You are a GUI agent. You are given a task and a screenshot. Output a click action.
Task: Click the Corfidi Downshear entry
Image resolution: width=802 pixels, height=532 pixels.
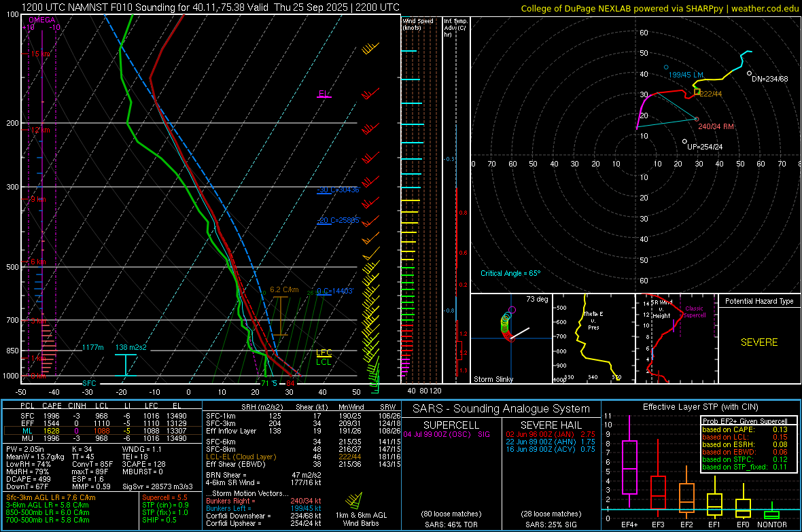[264, 516]
